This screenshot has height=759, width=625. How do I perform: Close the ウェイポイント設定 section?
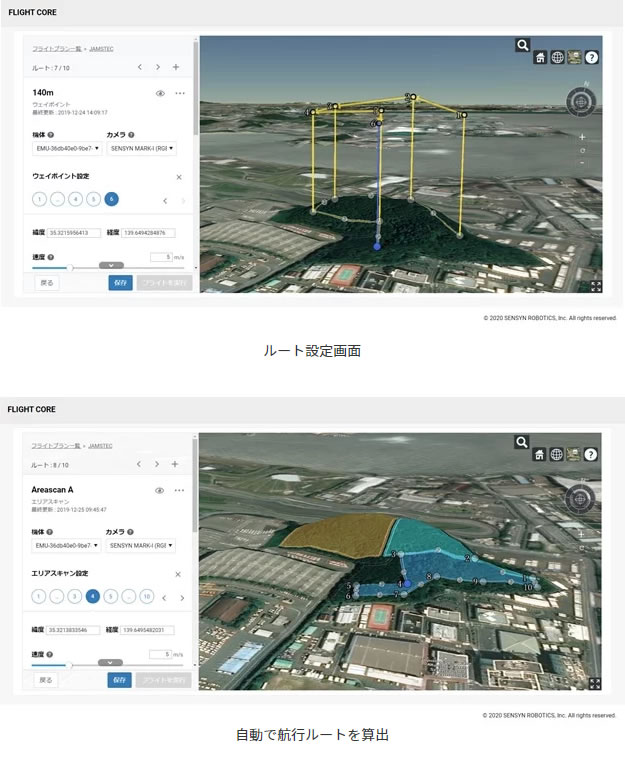(x=179, y=177)
